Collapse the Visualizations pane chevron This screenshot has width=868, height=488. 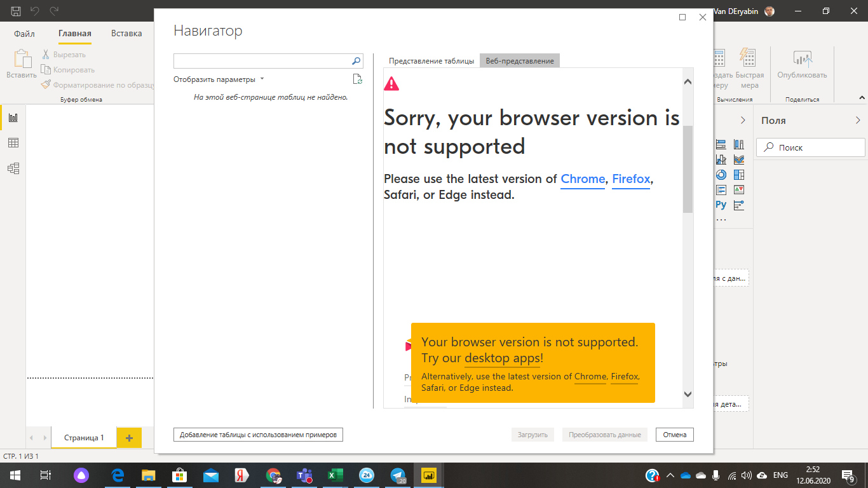743,120
